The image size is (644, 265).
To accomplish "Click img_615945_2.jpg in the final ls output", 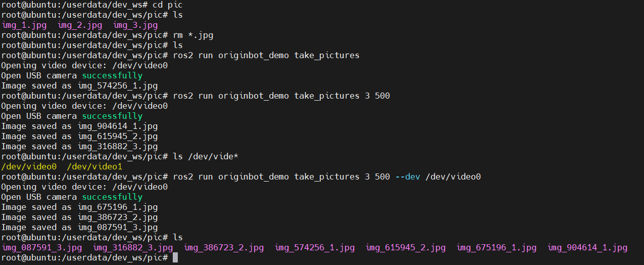I will pyautogui.click(x=406, y=248).
